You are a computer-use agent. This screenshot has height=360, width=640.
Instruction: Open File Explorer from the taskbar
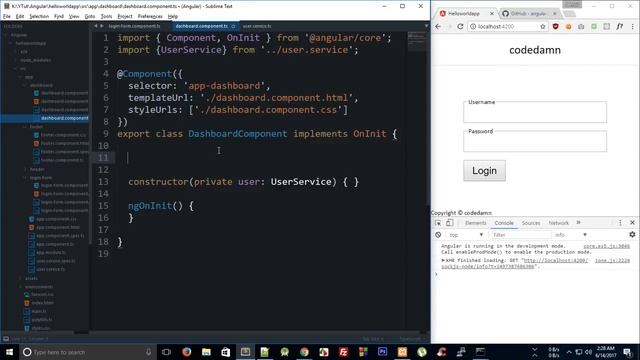(x=206, y=352)
